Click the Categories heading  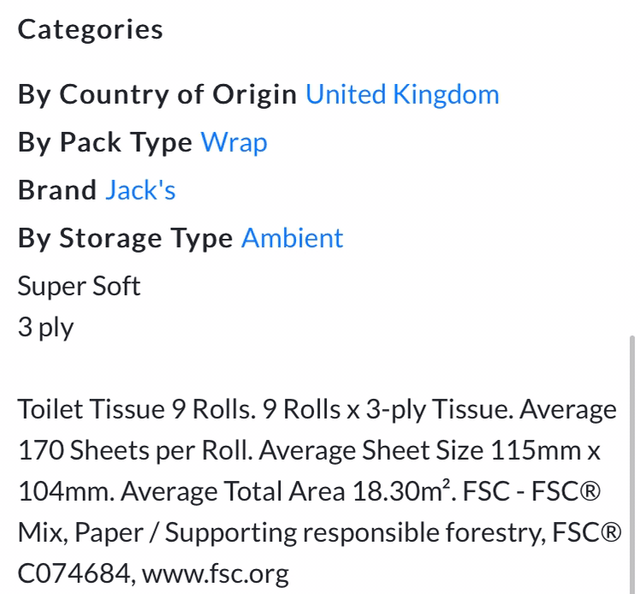click(x=90, y=29)
